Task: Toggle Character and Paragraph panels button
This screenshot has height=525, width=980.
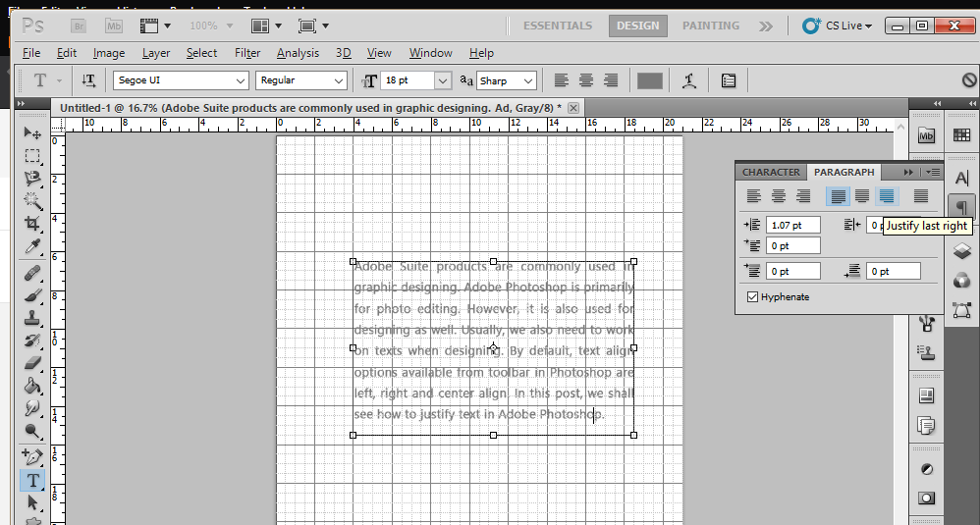Action: [728, 80]
